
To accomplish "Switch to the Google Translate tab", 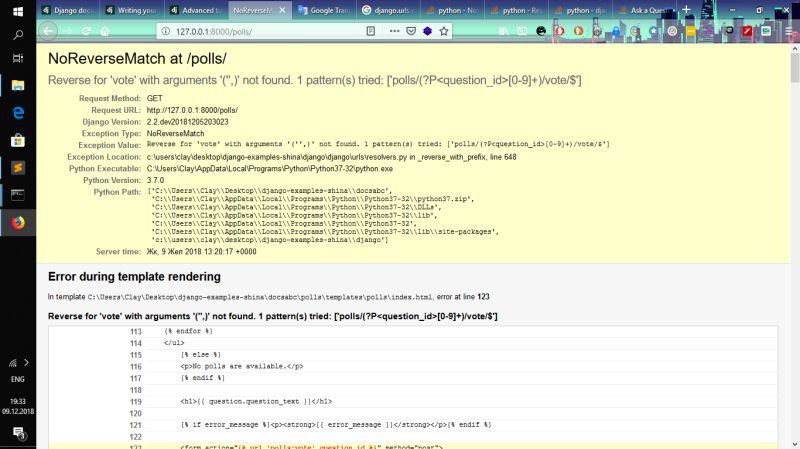I will 324,10.
